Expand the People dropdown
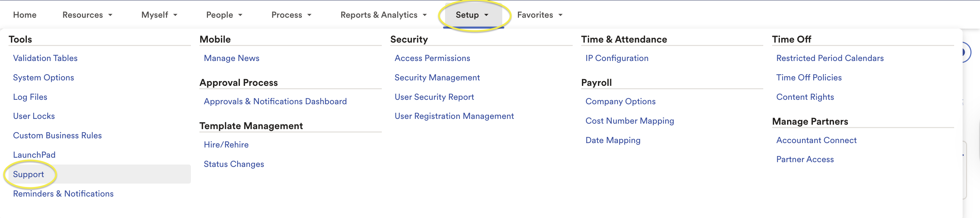The height and width of the screenshot is (218, 980). point(224,15)
